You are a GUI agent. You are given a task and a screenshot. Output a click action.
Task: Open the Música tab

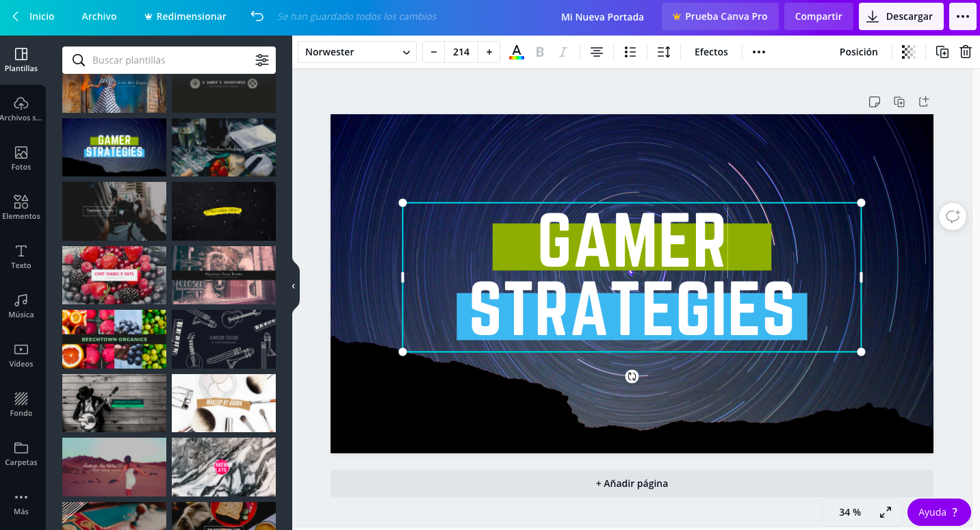21,306
